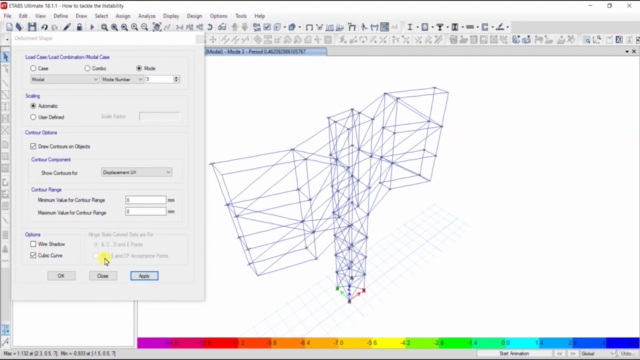Select the Modal Mode 3 view tab
This screenshot has width=640, height=360.
point(265,51)
